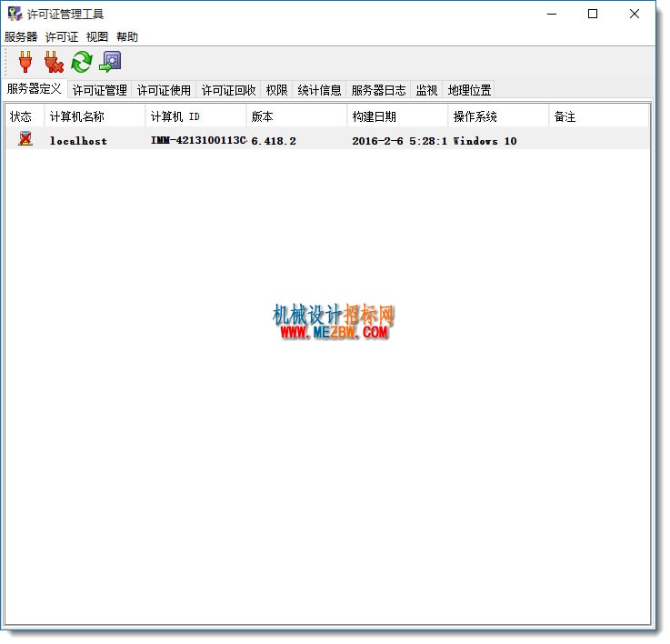This screenshot has width=670, height=644.
Task: Select the 2016-2-6 build date cell
Action: click(399, 141)
